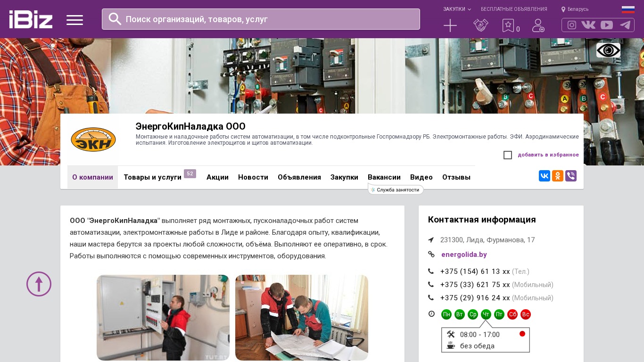The width and height of the screenshot is (644, 362).
Task: Open photo of electrician at control cabinet
Action: pyautogui.click(x=163, y=318)
